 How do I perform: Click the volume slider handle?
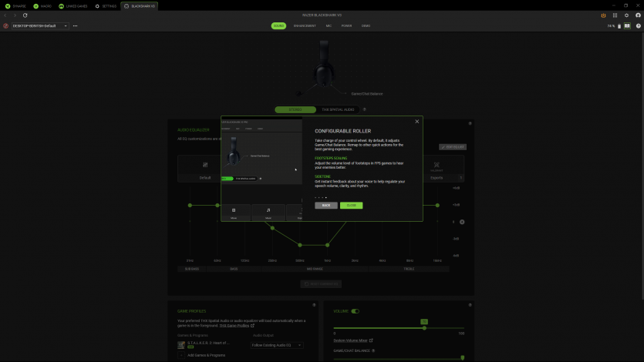(x=424, y=328)
